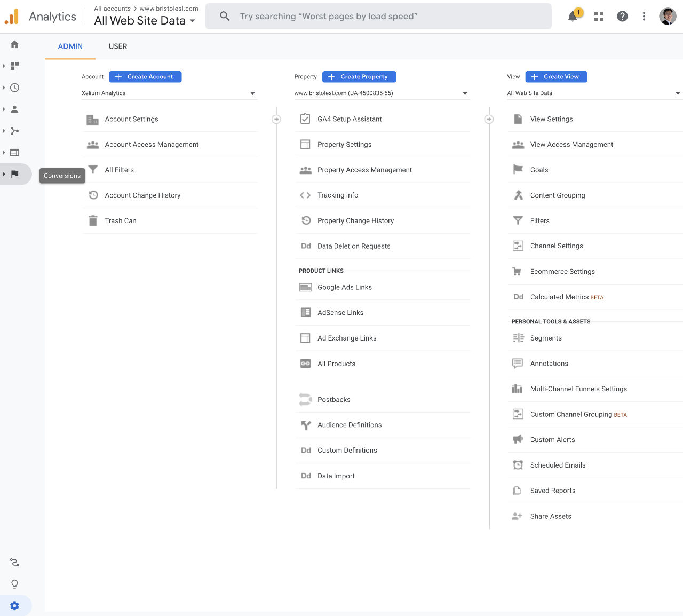Viewport: 683px width, 616px height.
Task: Expand the Acquisition sidebar section arrow
Action: 4,131
